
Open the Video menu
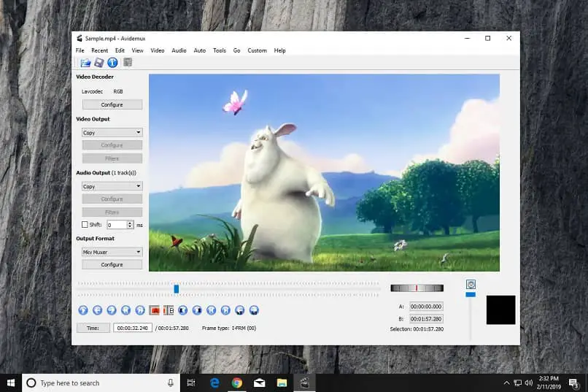pyautogui.click(x=157, y=50)
